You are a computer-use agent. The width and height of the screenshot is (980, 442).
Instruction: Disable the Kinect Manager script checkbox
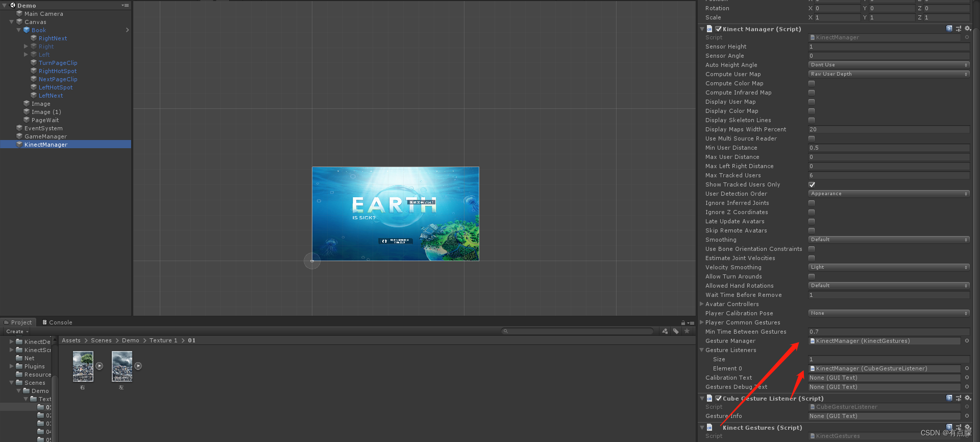point(719,29)
